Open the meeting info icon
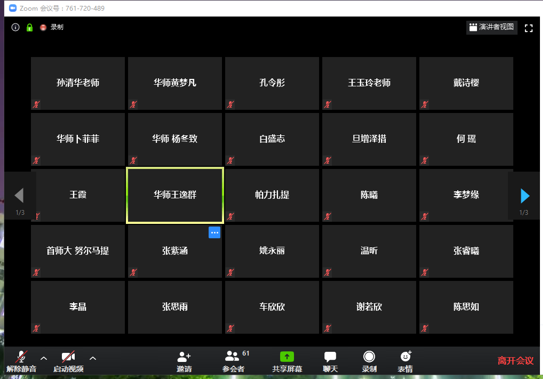 [x=15, y=27]
